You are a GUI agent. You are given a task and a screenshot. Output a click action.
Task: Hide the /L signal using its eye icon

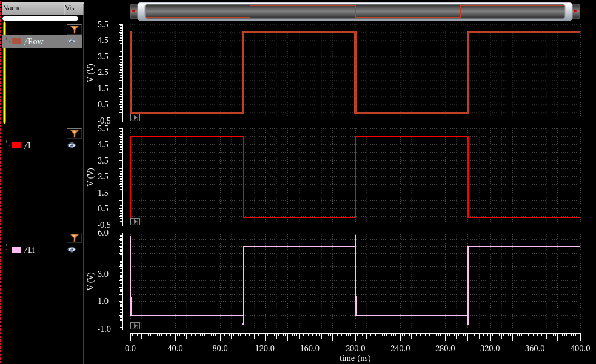(72, 145)
